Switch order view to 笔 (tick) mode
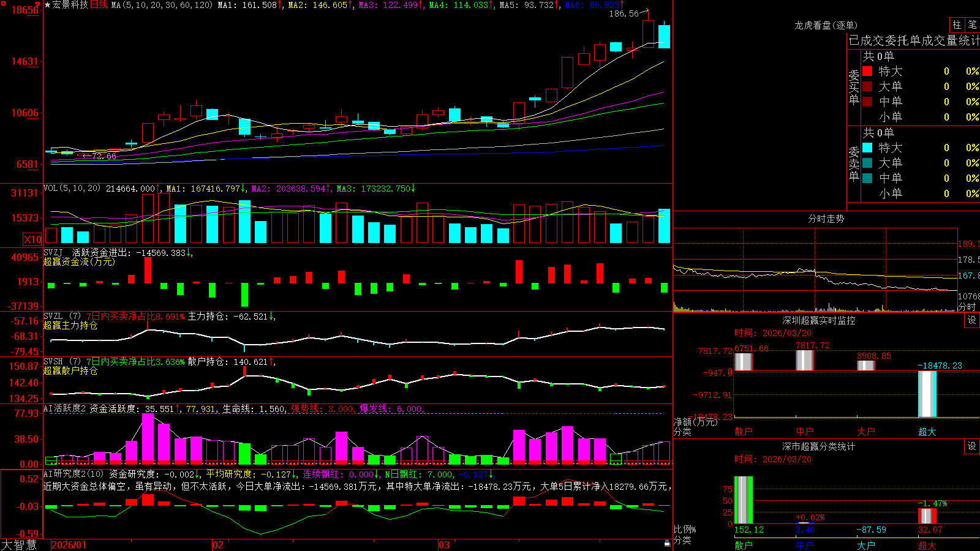The width and height of the screenshot is (980, 551). click(973, 25)
